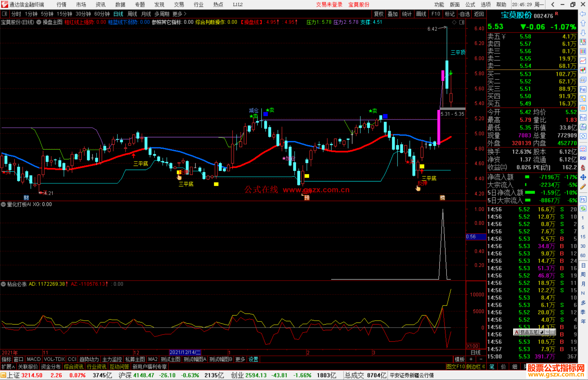Click the orange document icon in sidebar

pyautogui.click(x=583, y=108)
